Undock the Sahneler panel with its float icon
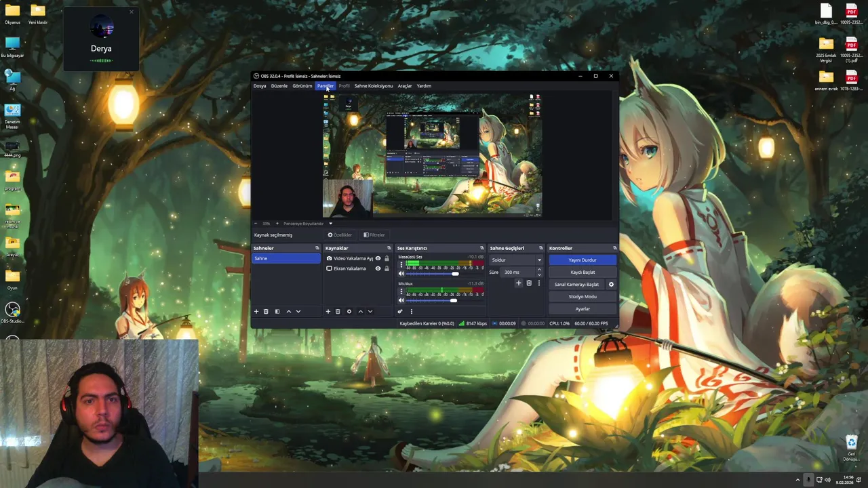The width and height of the screenshot is (868, 488). pyautogui.click(x=317, y=248)
